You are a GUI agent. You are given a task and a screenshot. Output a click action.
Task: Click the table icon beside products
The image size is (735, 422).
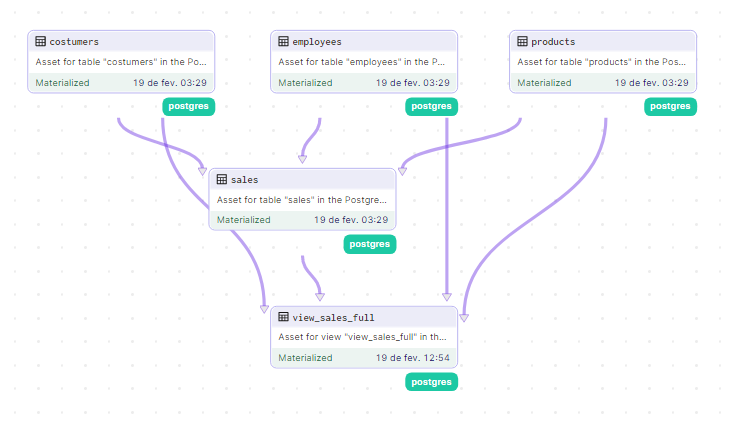522,42
